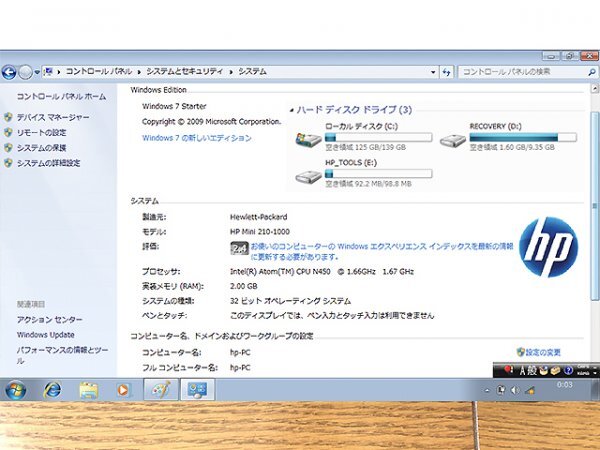Image resolution: width=600 pixels, height=450 pixels.
Task: Click the RECOVERY (D:) usage bar
Action: point(523,137)
